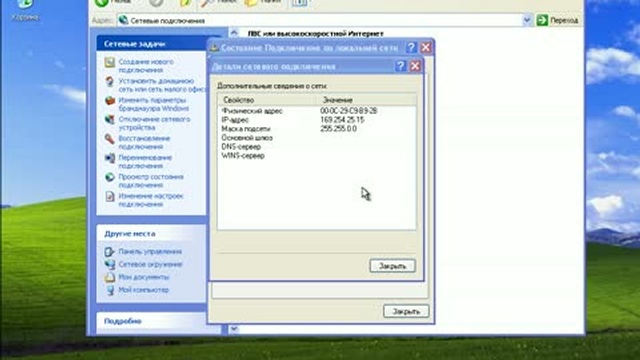The width and height of the screenshot is (640, 360).
Task: Close Детали сетевого подключения with red X
Action: tap(415, 66)
